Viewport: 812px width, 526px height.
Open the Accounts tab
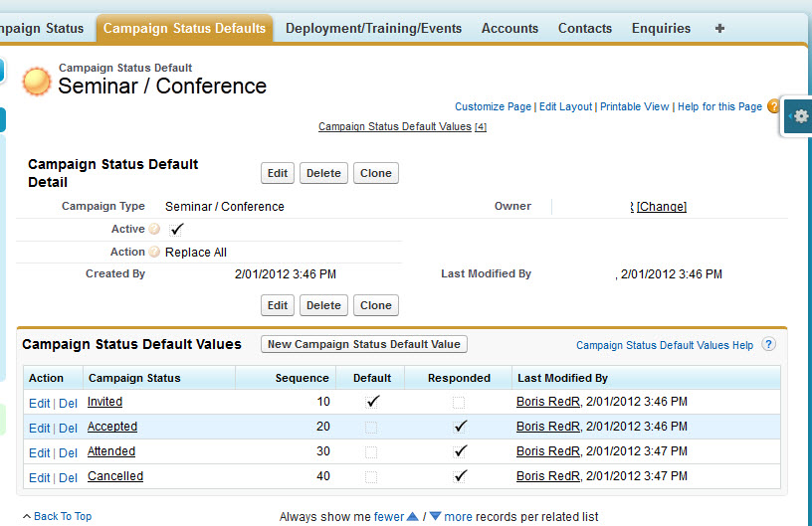(x=510, y=29)
